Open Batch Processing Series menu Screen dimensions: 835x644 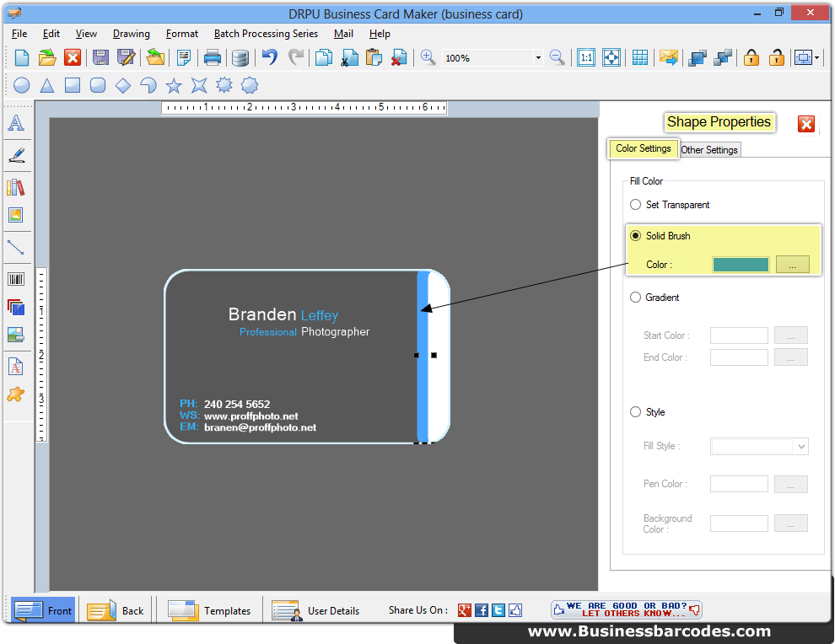[266, 34]
